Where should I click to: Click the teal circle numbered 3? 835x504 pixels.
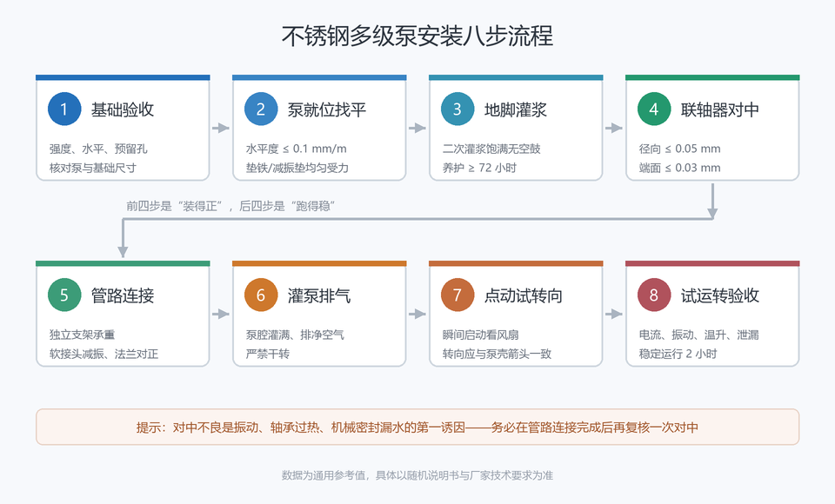[x=458, y=109]
